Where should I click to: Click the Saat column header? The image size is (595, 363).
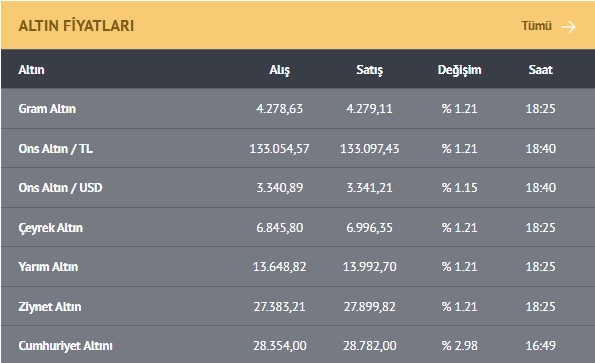[x=540, y=70]
